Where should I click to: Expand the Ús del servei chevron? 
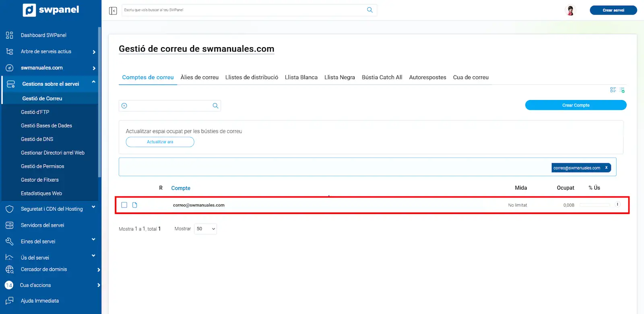tap(93, 256)
